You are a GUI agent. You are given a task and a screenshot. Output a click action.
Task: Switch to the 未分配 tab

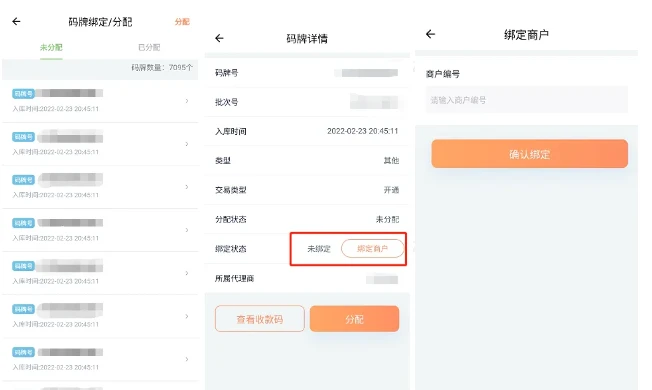point(51,47)
